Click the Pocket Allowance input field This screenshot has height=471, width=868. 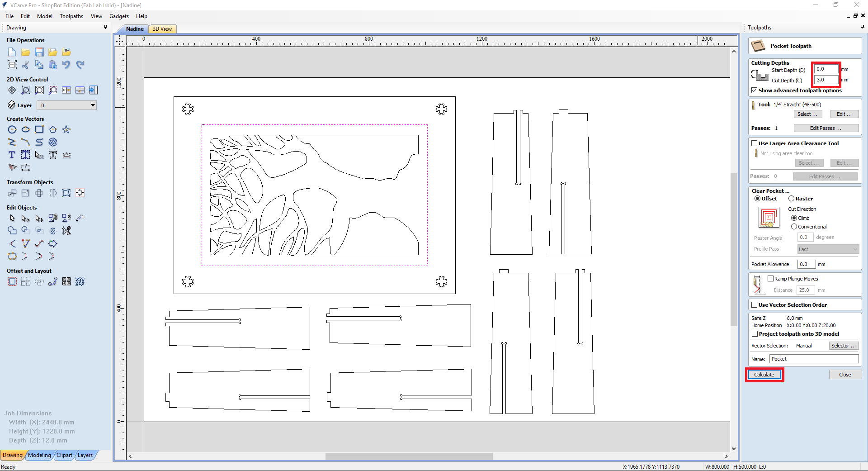(x=807, y=264)
